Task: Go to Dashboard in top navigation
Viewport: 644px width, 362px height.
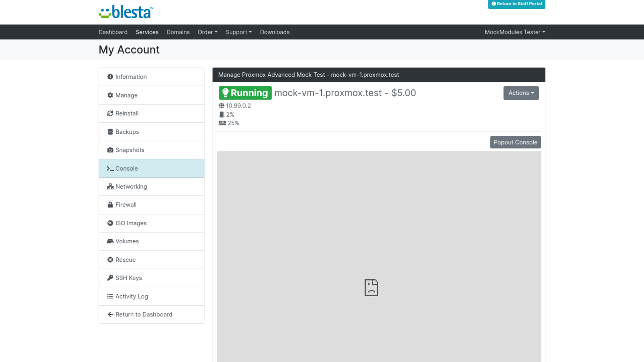Action: [x=113, y=32]
